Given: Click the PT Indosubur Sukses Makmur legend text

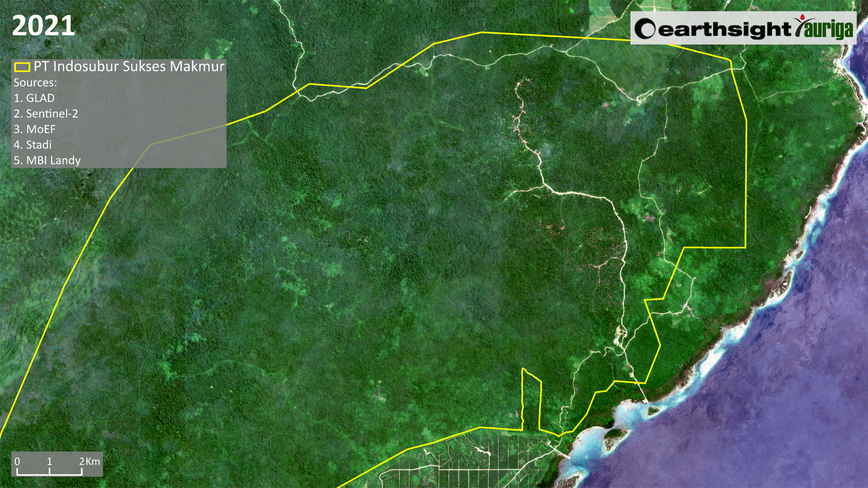Looking at the screenshot, I should [129, 66].
